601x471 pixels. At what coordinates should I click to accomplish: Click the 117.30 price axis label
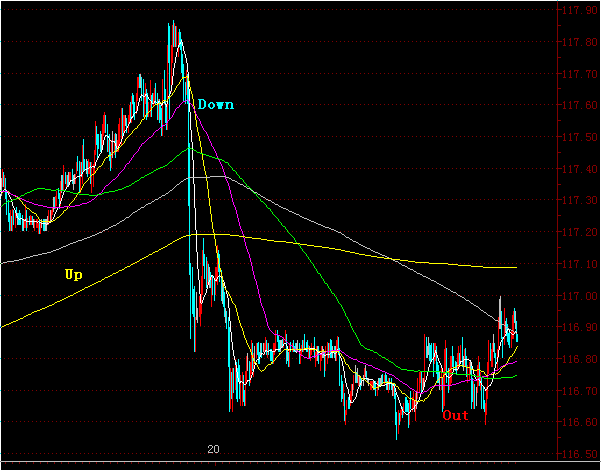coord(580,200)
